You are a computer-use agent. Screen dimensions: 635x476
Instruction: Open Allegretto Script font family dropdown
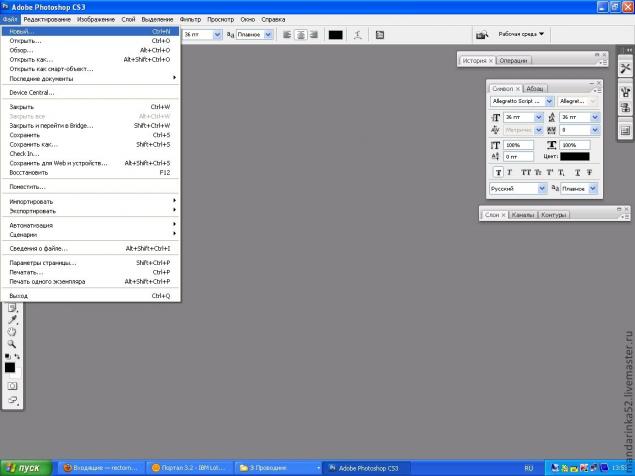coord(549,101)
